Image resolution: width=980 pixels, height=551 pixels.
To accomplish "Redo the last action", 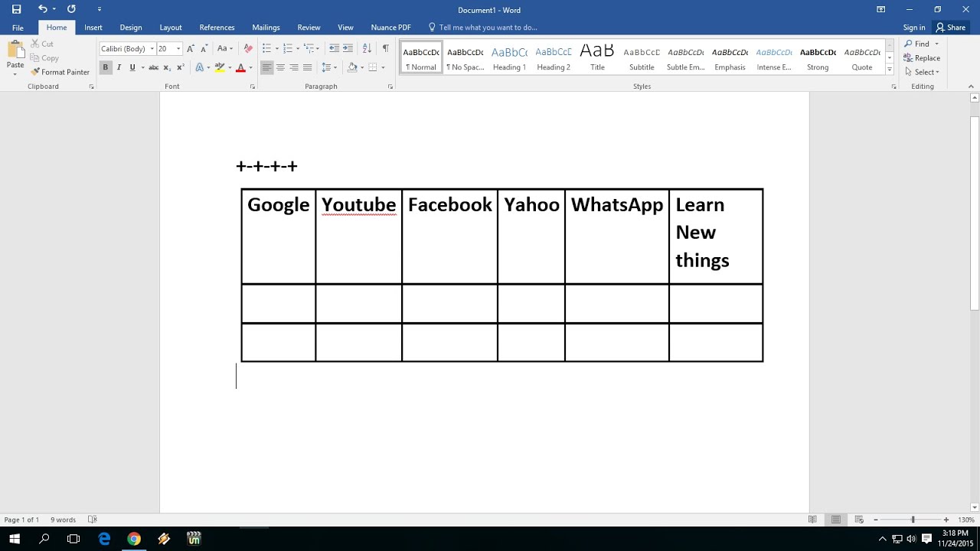I will [x=71, y=9].
